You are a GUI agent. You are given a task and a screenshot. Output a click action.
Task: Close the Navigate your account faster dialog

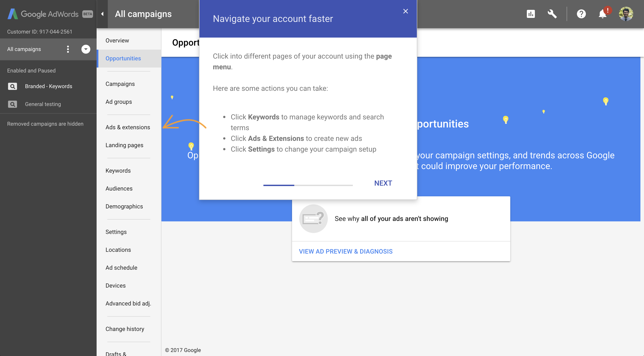pyautogui.click(x=405, y=11)
